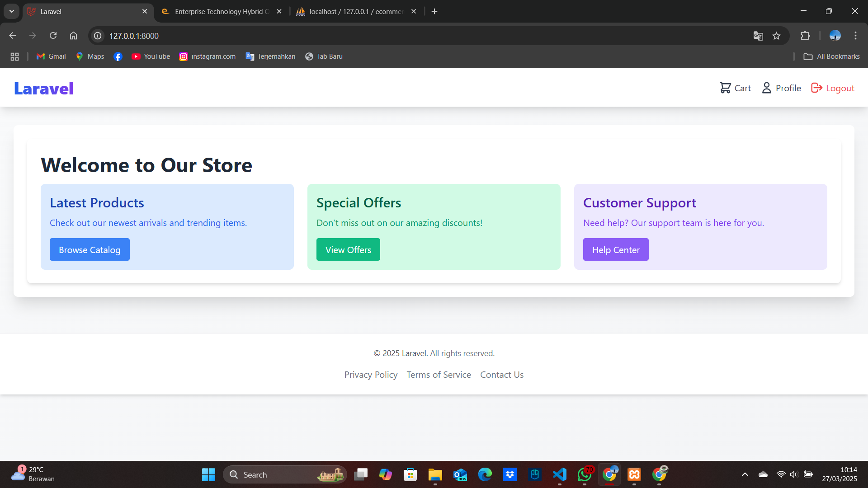Viewport: 868px width, 488px height.
Task: Click the Google Translate icon in address bar
Action: tap(758, 36)
